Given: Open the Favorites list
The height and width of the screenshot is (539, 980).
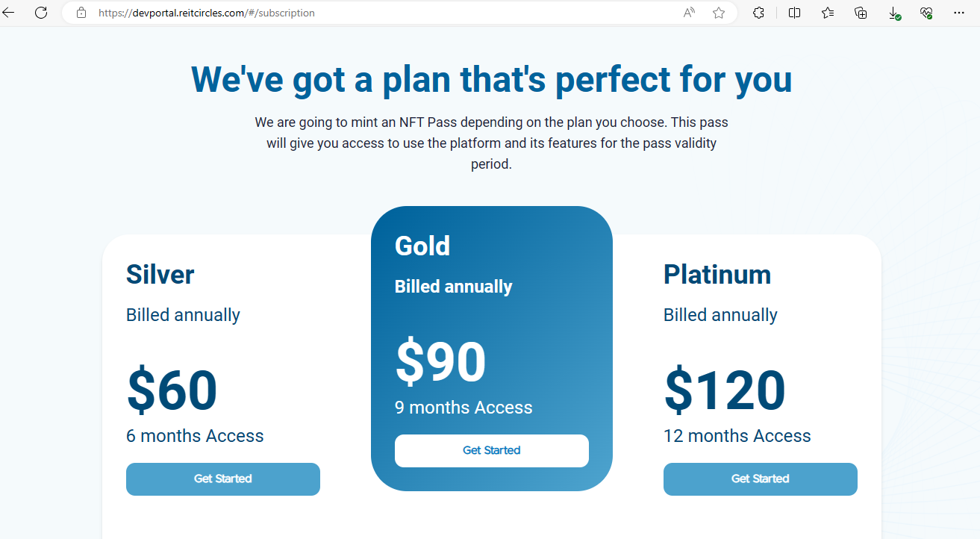Looking at the screenshot, I should pyautogui.click(x=828, y=13).
